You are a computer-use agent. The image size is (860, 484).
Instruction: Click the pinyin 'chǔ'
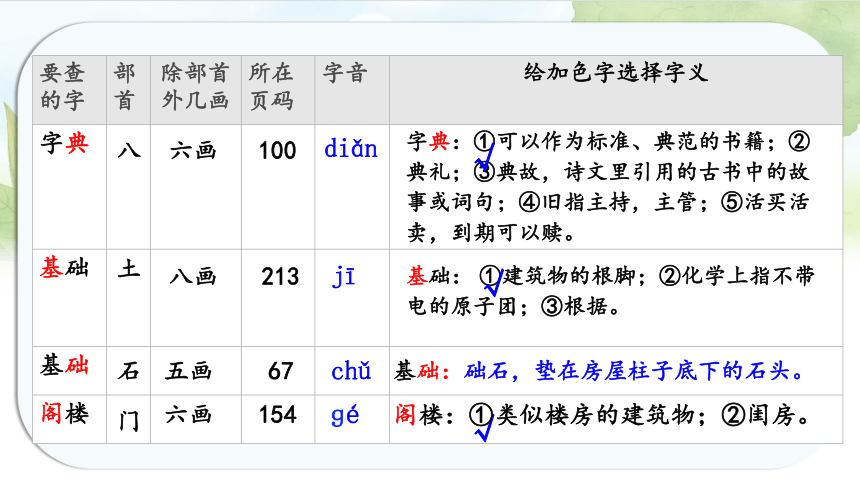(x=351, y=372)
